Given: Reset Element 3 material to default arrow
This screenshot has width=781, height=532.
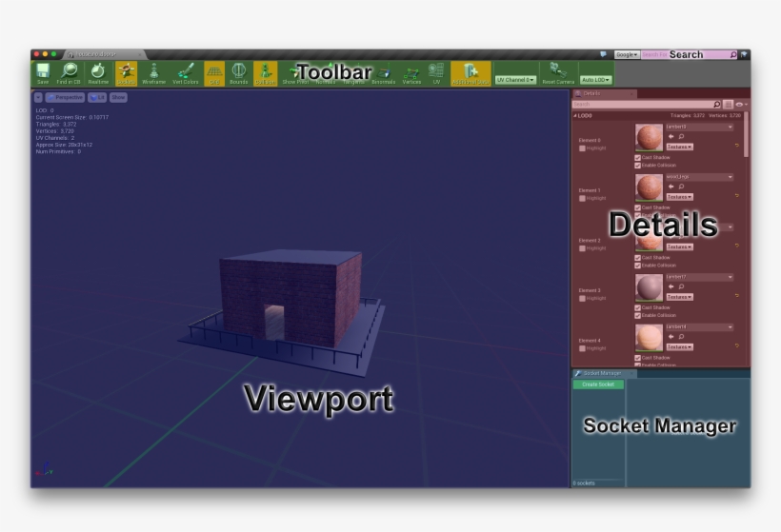Looking at the screenshot, I should [736, 296].
